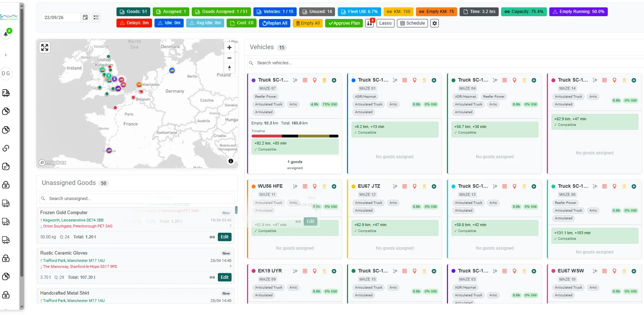Viewport: 644px width, 315px height.
Task: Click the list icon next to calendar
Action: tap(96, 17)
